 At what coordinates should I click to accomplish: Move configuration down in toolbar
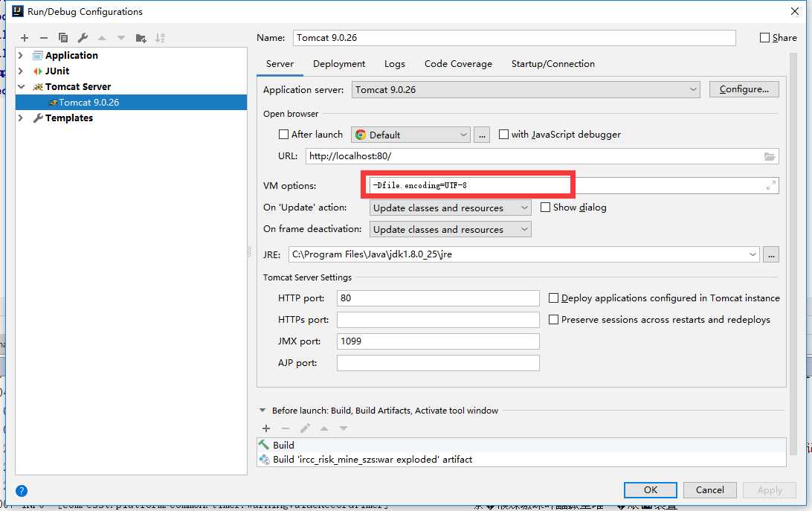[121, 38]
